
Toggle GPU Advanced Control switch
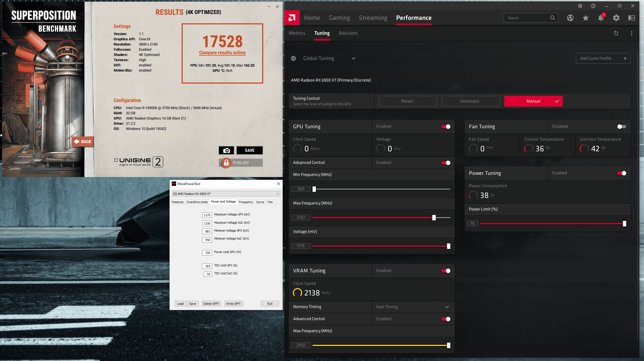(x=446, y=163)
